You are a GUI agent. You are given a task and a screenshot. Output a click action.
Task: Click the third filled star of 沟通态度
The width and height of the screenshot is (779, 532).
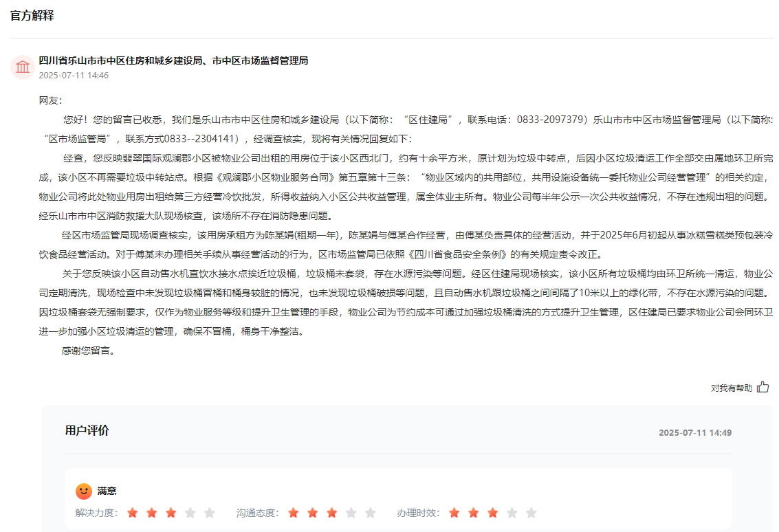click(x=331, y=512)
